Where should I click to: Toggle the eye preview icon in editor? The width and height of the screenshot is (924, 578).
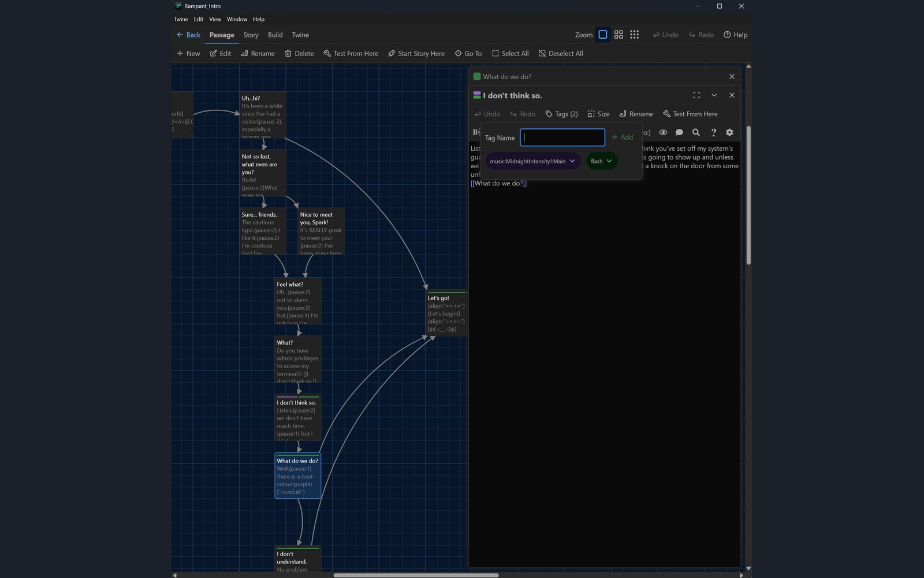point(663,132)
